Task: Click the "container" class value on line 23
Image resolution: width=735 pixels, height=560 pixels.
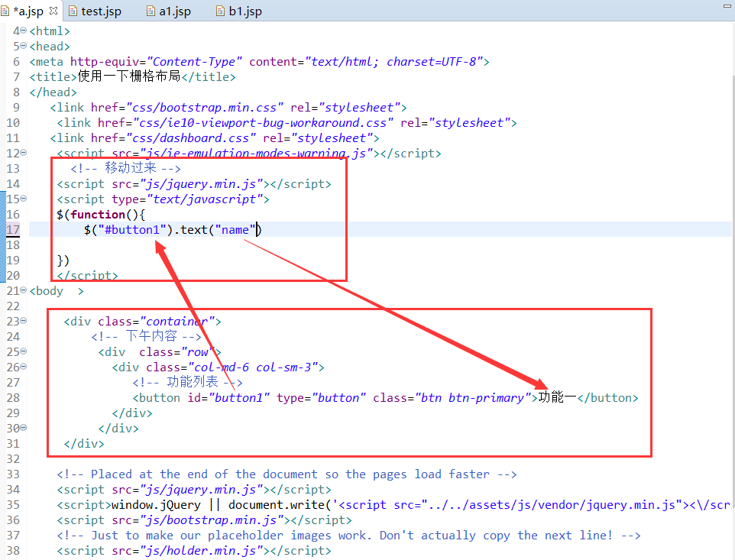Action: 177,321
